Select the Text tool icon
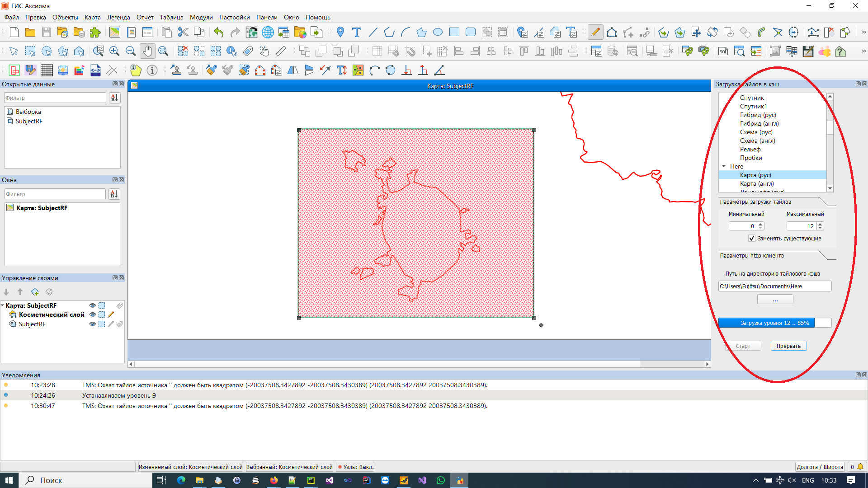Screen dimensions: 868x488 [x=357, y=32]
